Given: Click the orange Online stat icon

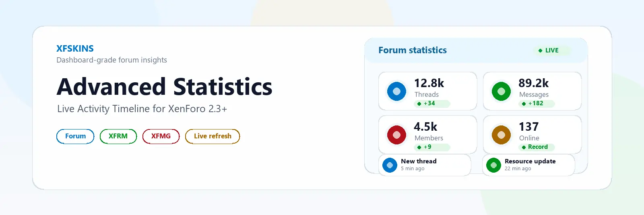Looking at the screenshot, I should tap(501, 135).
